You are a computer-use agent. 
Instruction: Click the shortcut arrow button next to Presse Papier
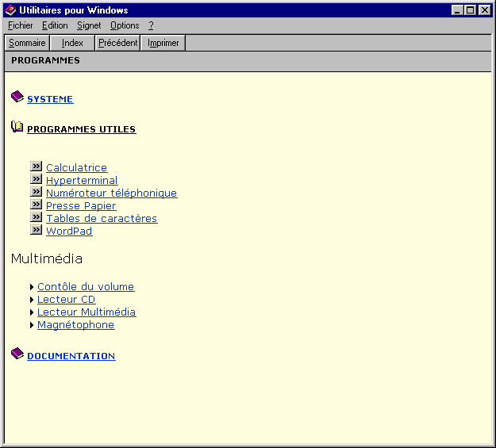click(36, 205)
